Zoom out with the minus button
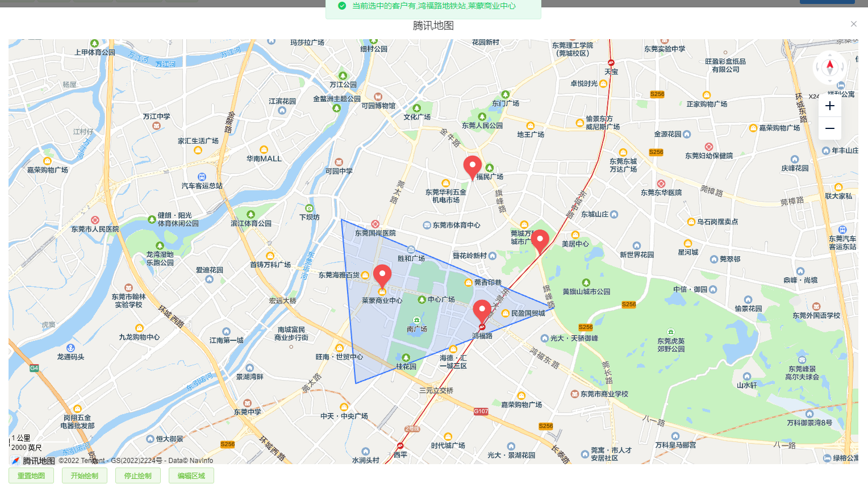Image resolution: width=868 pixels, height=484 pixels. coord(830,128)
